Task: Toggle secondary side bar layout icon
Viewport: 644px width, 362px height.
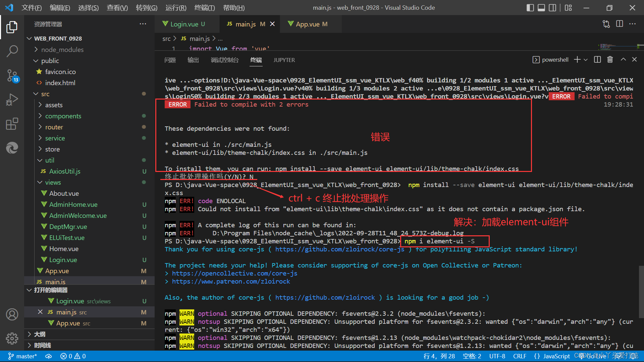Action: 552,8
